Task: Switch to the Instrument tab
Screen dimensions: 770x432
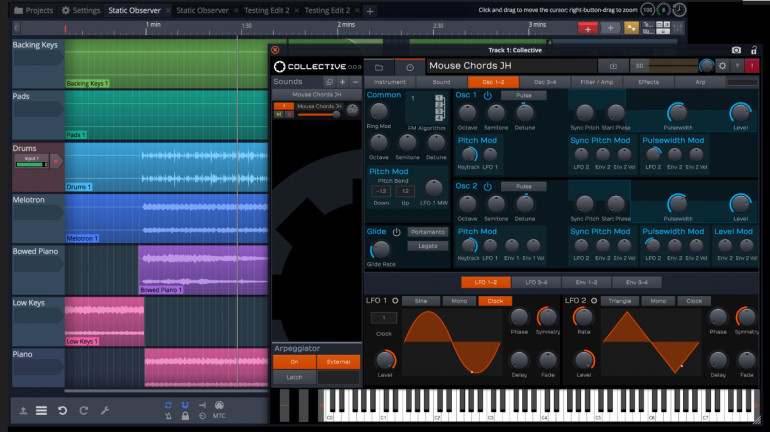Action: click(389, 82)
